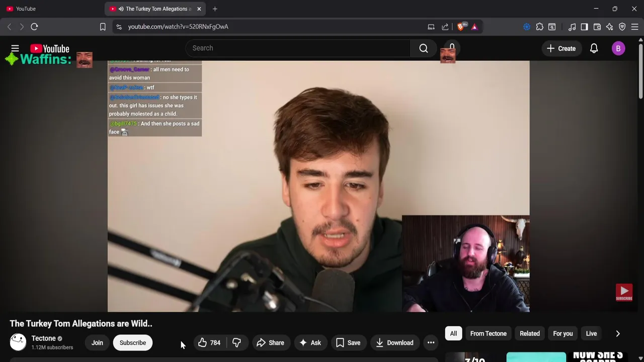The image size is (644, 362).
Task: Click the video player to pause
Action: [x=318, y=186]
